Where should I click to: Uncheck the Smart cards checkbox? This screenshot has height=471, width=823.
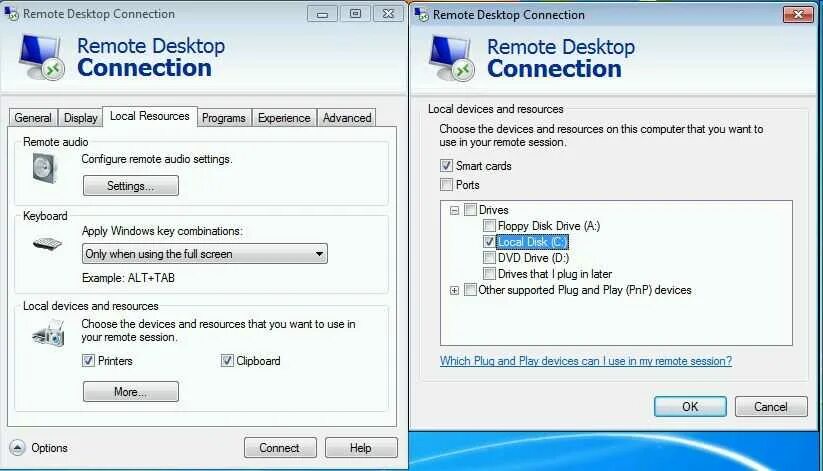446,165
